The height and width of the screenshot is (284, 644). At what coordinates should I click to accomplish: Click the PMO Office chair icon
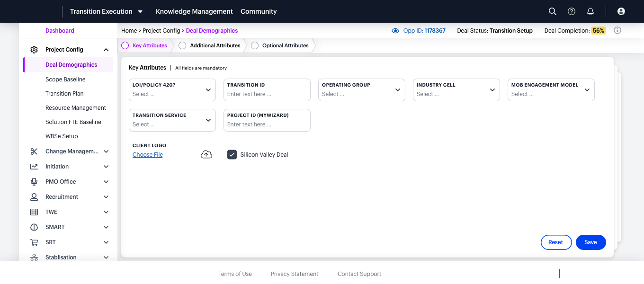(x=34, y=182)
